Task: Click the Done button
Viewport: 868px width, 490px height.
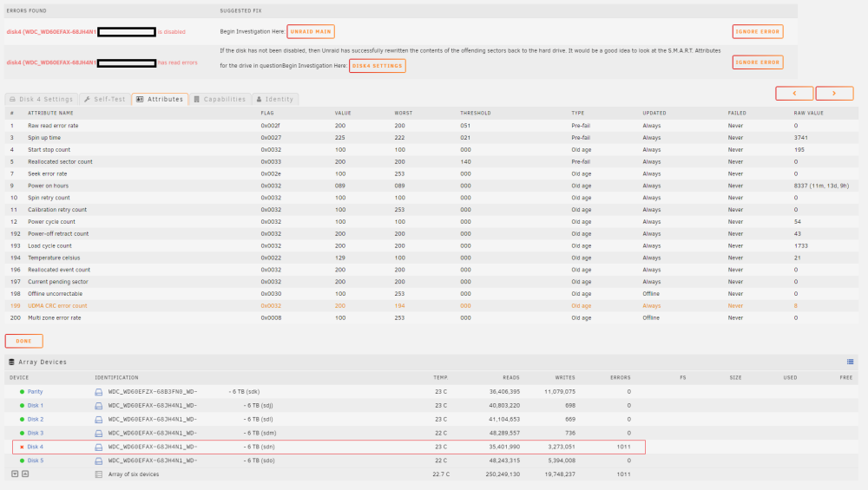Action: (x=23, y=341)
